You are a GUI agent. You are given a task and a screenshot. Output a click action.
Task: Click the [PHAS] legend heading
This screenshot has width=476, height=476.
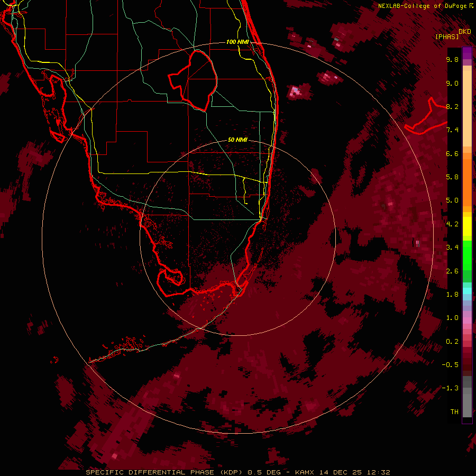(x=447, y=36)
